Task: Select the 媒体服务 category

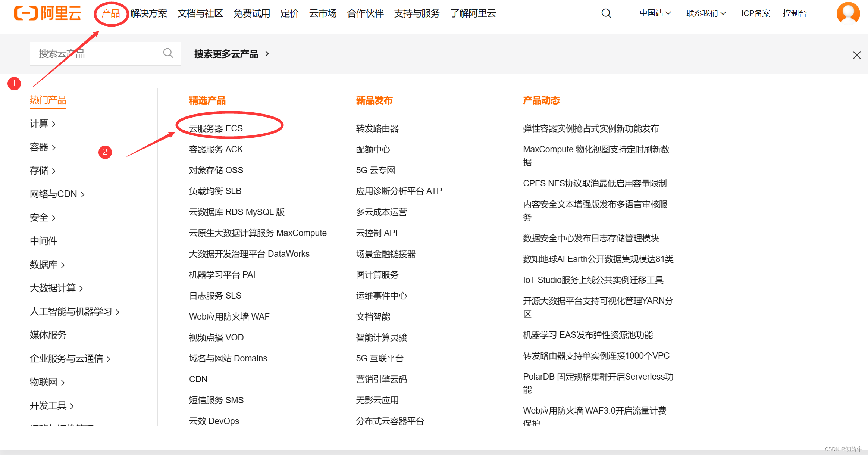Action: [48, 335]
